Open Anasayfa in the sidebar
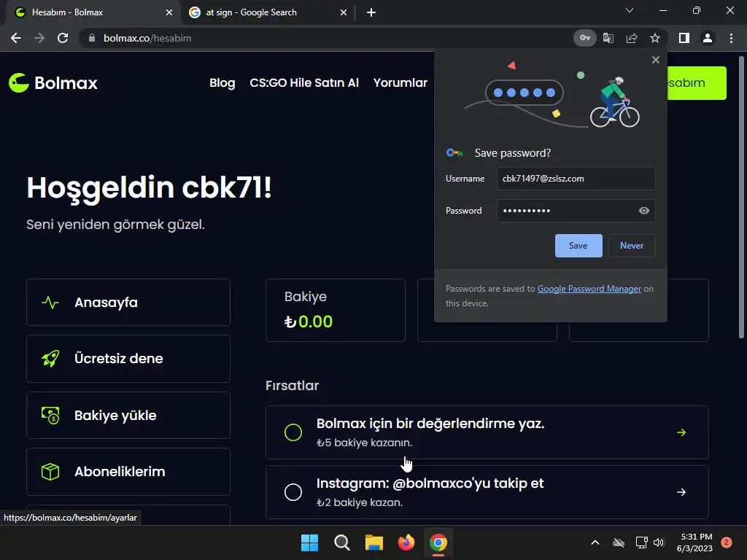747x560 pixels. (128, 303)
